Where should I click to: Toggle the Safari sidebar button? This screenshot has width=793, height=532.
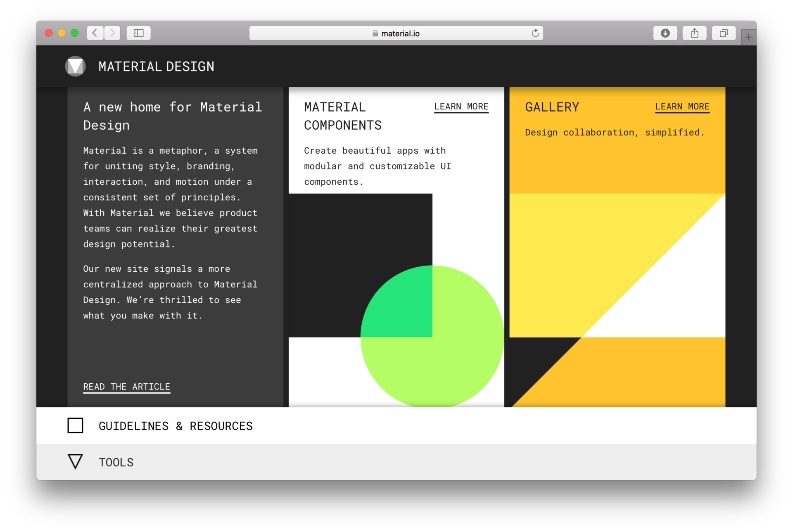(x=138, y=33)
